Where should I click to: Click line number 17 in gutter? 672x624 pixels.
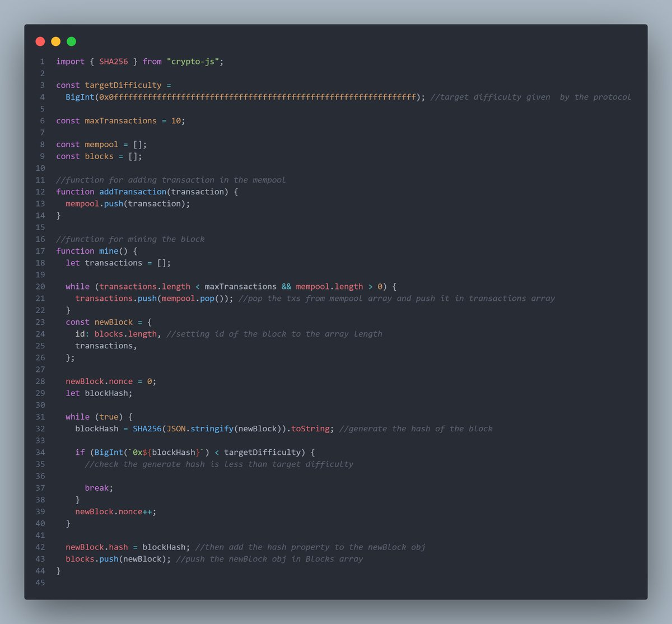(40, 251)
